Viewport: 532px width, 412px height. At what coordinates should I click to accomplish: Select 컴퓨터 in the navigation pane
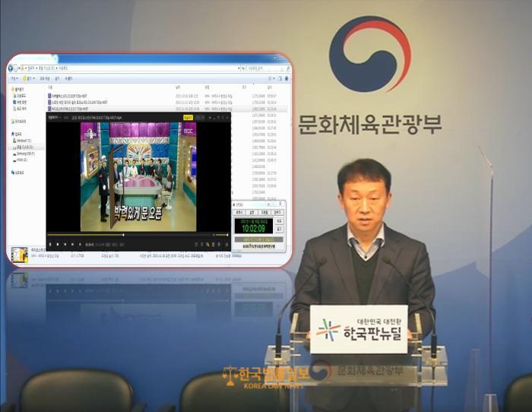(x=17, y=134)
